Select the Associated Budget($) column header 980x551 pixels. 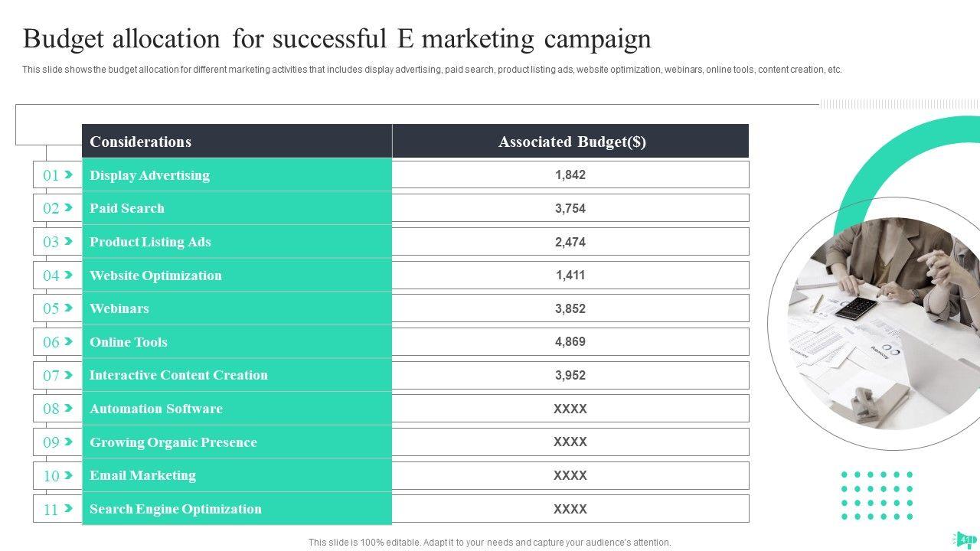coord(572,142)
